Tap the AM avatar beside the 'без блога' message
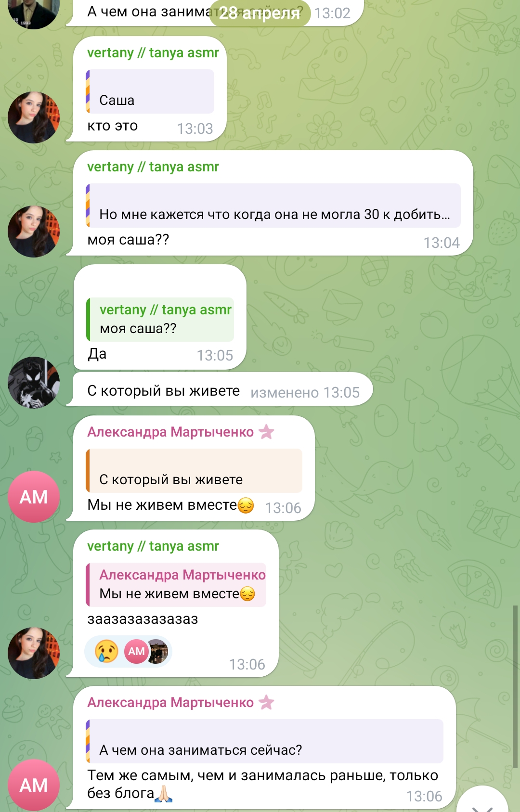The height and width of the screenshot is (812, 520). tap(34, 785)
